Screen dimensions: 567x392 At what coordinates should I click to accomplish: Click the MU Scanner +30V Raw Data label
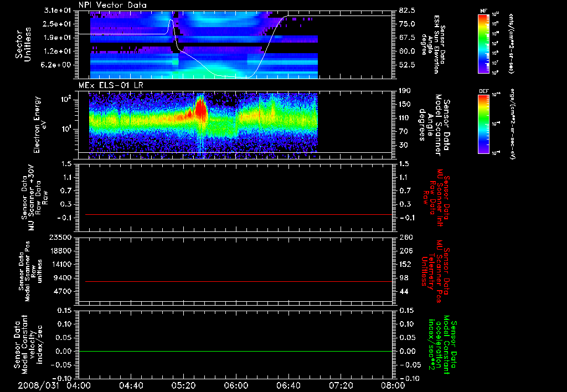34,198
